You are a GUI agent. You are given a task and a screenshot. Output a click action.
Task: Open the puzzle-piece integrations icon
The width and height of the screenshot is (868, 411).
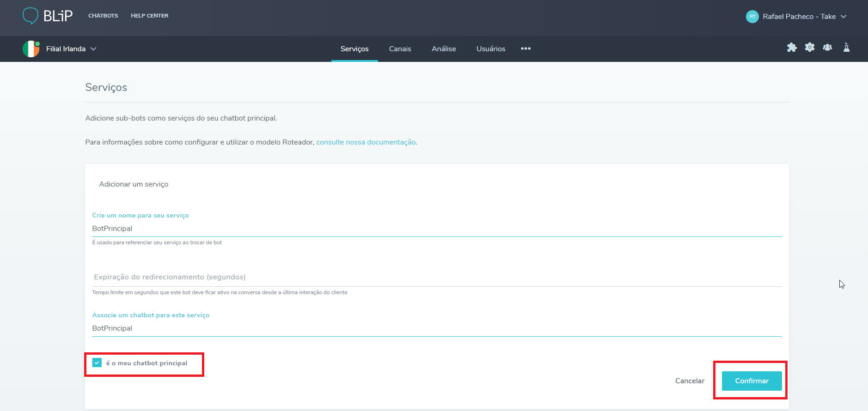(792, 48)
